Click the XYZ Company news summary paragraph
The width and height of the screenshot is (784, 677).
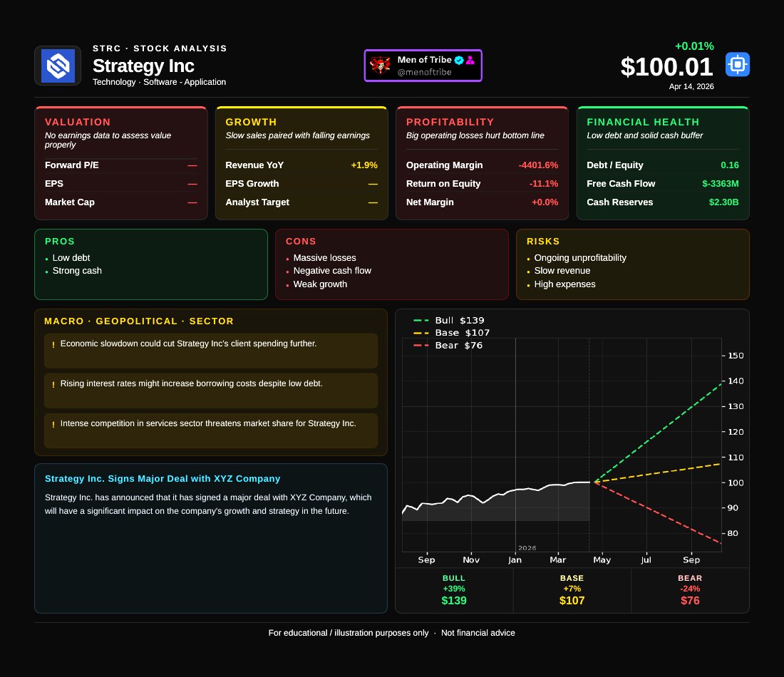(208, 504)
